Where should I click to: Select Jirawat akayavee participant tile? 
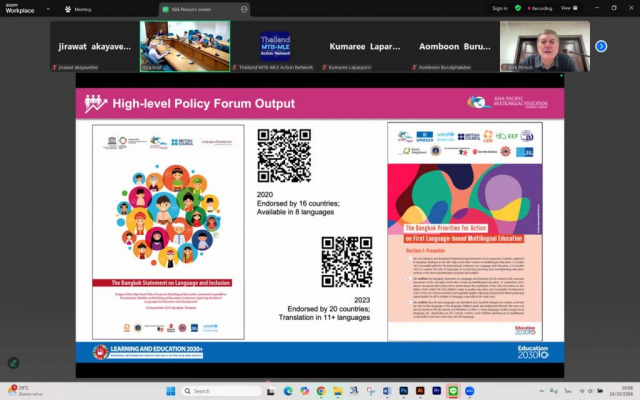click(x=93, y=46)
